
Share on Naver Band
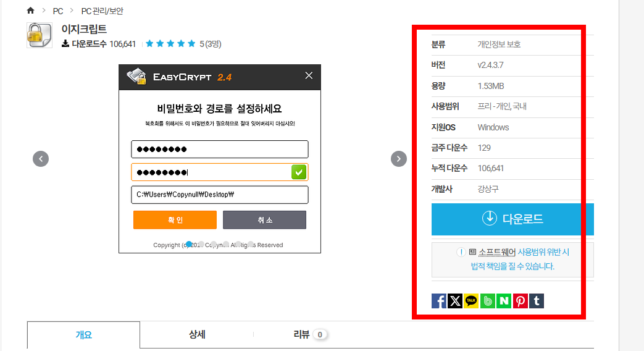488,301
